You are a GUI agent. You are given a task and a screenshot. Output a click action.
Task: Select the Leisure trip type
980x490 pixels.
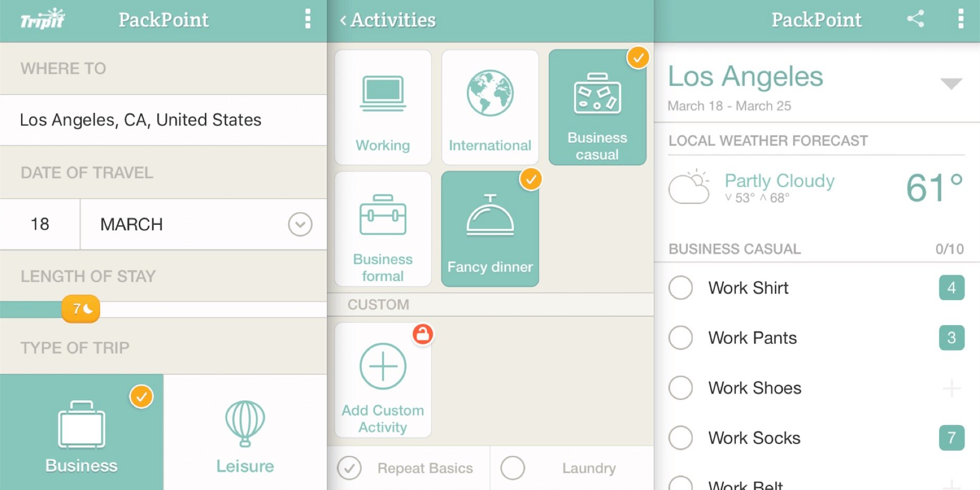(x=245, y=433)
